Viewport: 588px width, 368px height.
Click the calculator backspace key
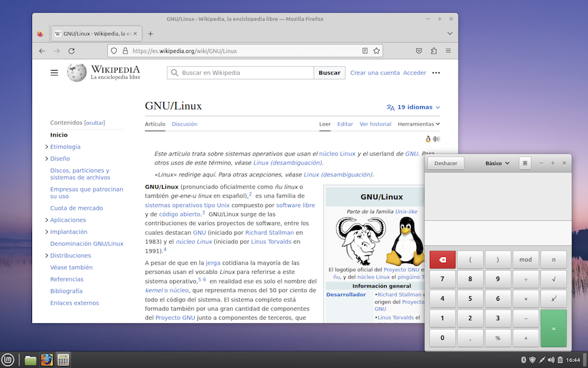tap(442, 259)
